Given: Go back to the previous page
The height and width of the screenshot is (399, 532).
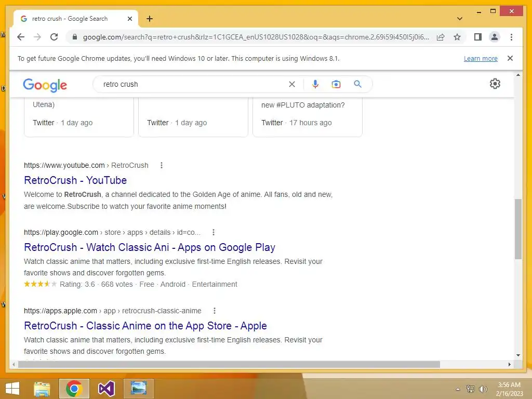Looking at the screenshot, I should 21,37.
